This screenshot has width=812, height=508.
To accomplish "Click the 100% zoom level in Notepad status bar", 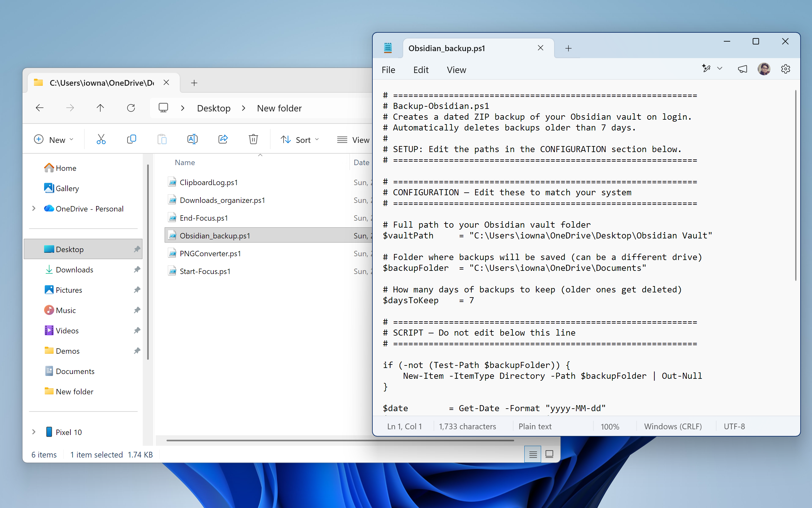I will tap(610, 426).
